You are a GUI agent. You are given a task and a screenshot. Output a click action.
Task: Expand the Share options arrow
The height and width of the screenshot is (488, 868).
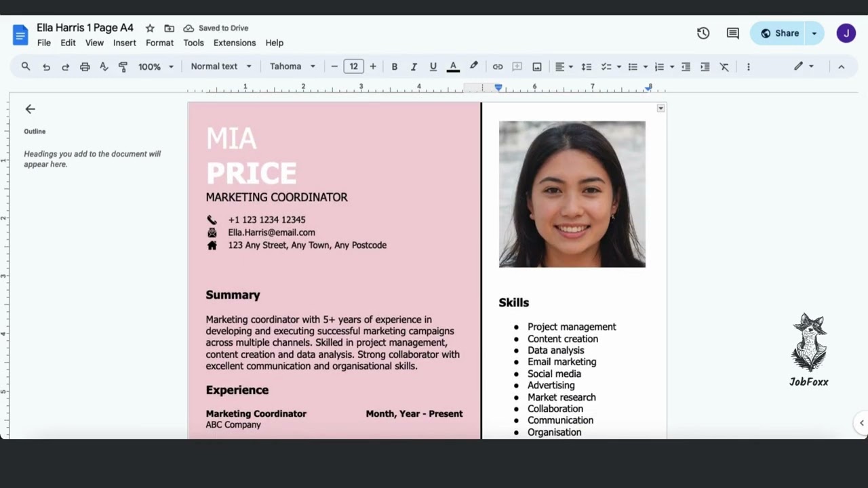814,33
